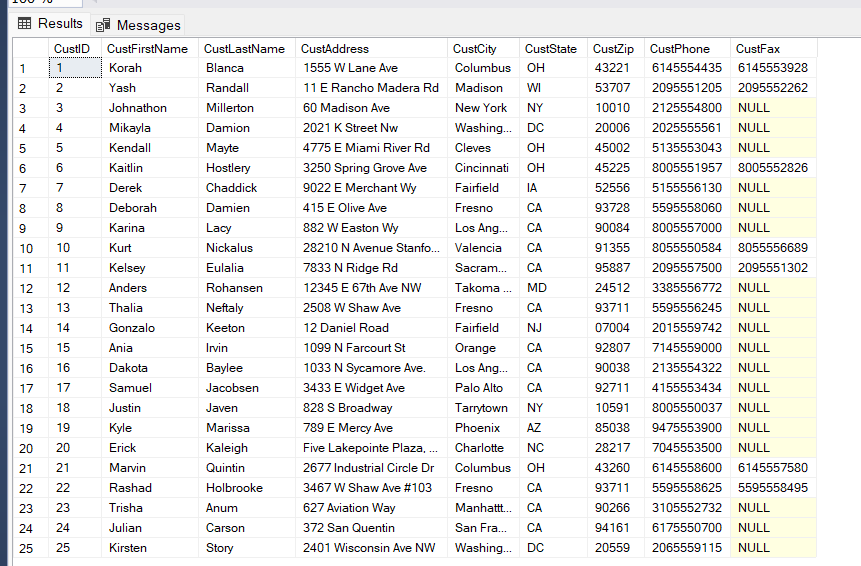This screenshot has height=566, width=861.
Task: Click address '7833 N Ridge Rd'
Action: point(371,268)
